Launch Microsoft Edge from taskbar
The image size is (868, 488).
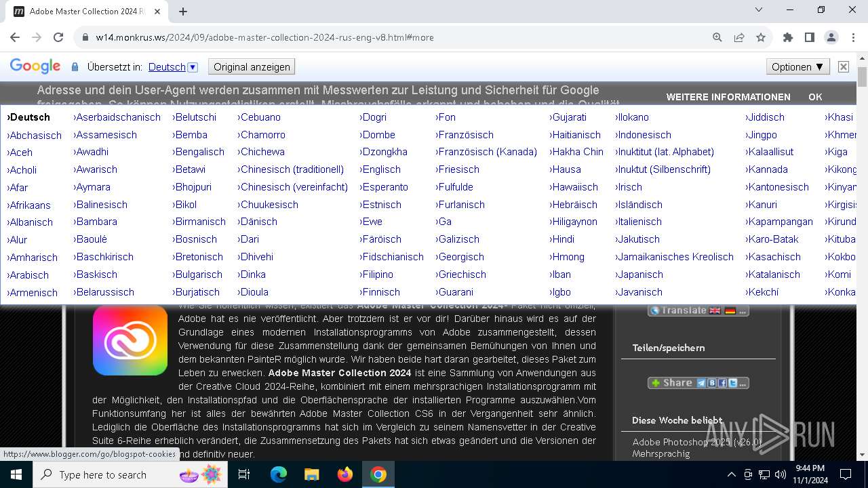pos(279,474)
